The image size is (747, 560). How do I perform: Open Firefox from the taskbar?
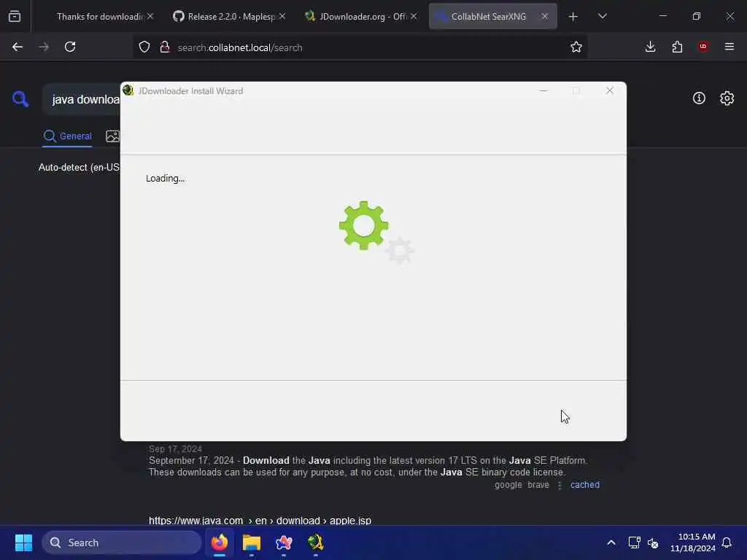pyautogui.click(x=220, y=542)
